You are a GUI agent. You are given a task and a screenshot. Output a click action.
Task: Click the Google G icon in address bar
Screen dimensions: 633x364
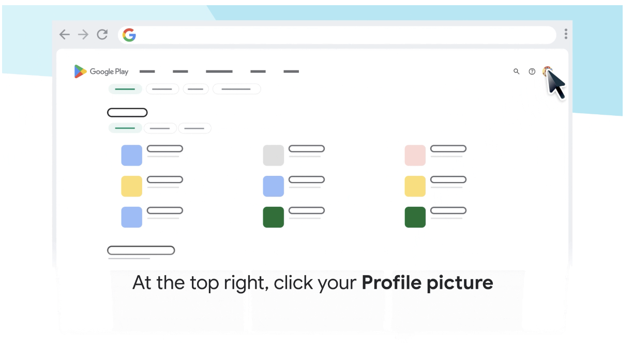[129, 35]
